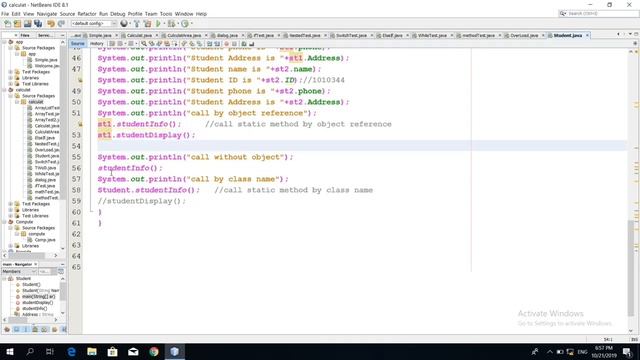Open File Explorer from taskbar
Screen dimensions: 640x360
point(92,351)
